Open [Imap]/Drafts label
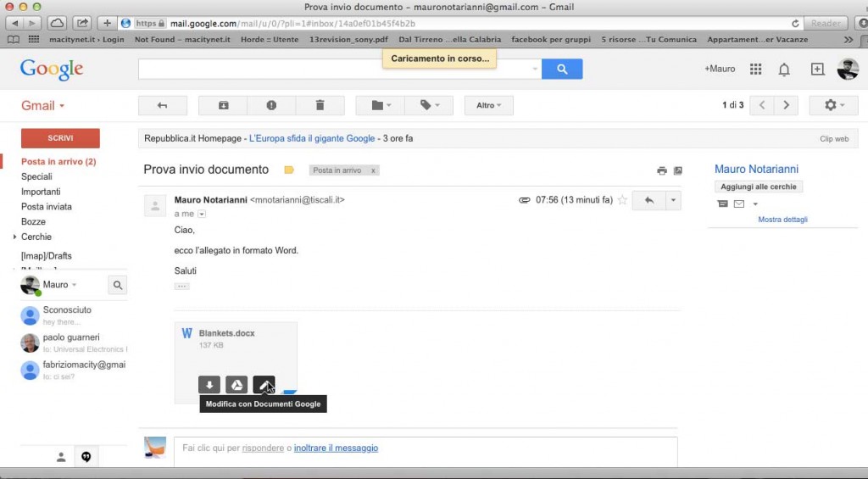 click(47, 256)
